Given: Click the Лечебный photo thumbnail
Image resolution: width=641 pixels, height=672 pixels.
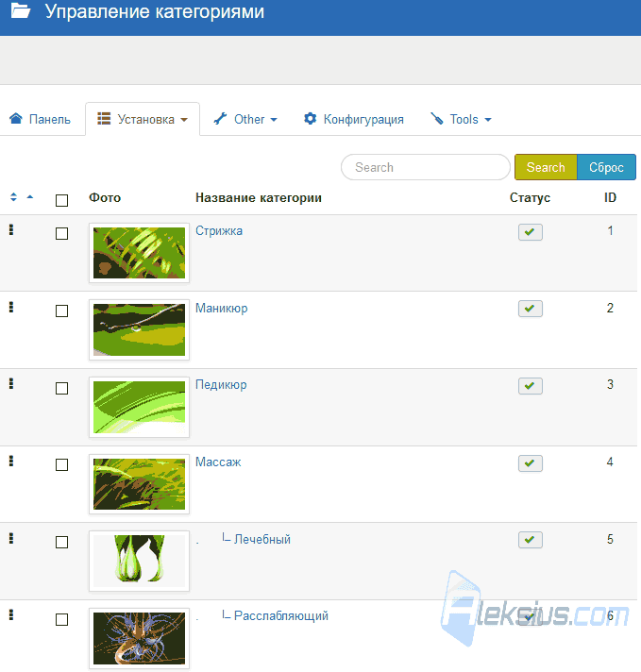Looking at the screenshot, I should coord(139,561).
